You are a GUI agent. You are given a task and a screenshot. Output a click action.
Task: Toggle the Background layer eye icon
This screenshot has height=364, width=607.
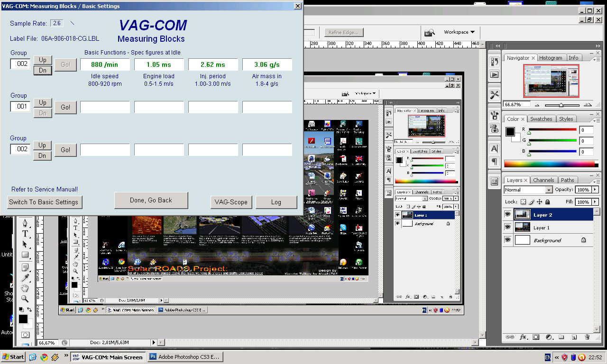coord(508,240)
